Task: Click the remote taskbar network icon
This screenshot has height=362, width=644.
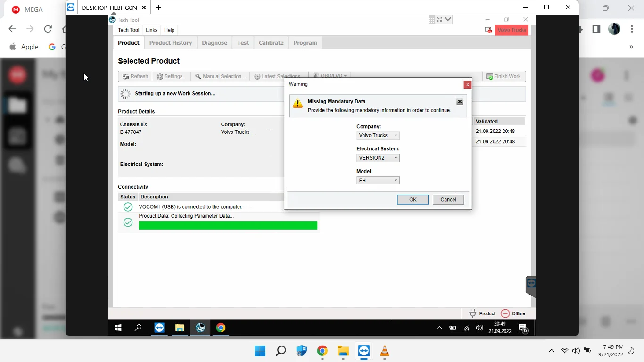Action: tap(466, 328)
